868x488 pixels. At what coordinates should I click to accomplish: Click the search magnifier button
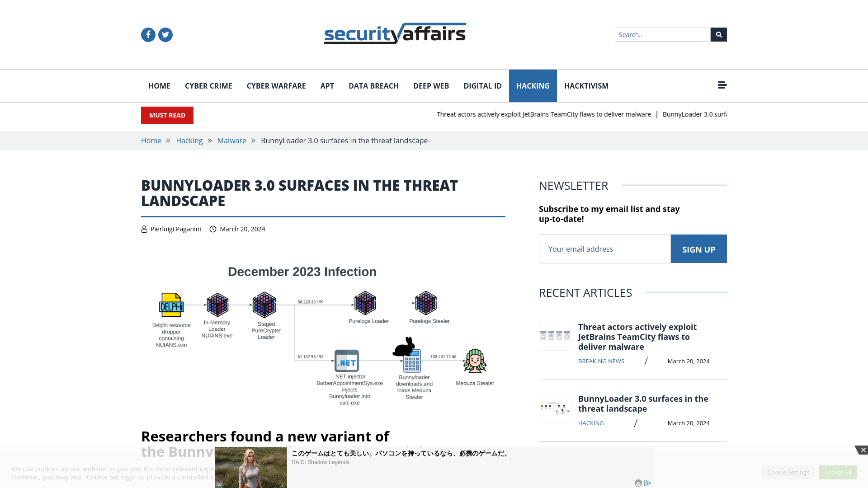[x=718, y=34]
